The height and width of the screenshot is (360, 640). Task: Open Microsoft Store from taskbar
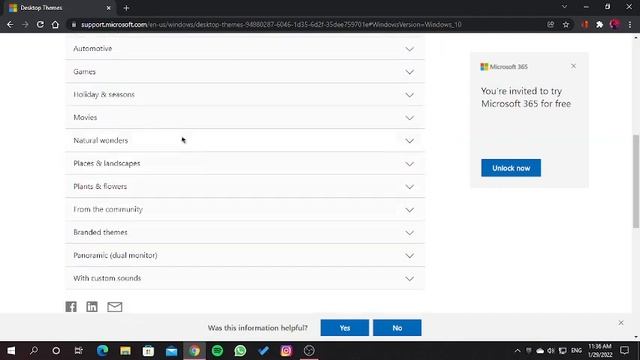pos(148,351)
